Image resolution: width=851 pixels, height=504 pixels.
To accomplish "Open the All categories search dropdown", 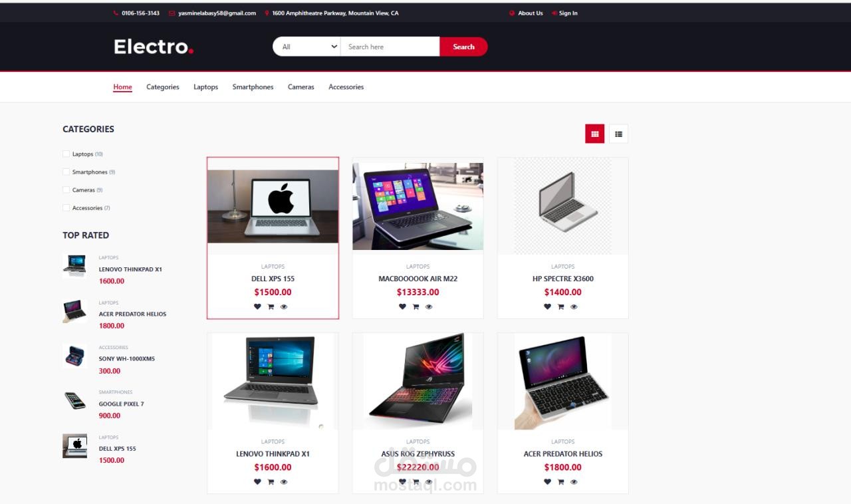I will [x=307, y=47].
